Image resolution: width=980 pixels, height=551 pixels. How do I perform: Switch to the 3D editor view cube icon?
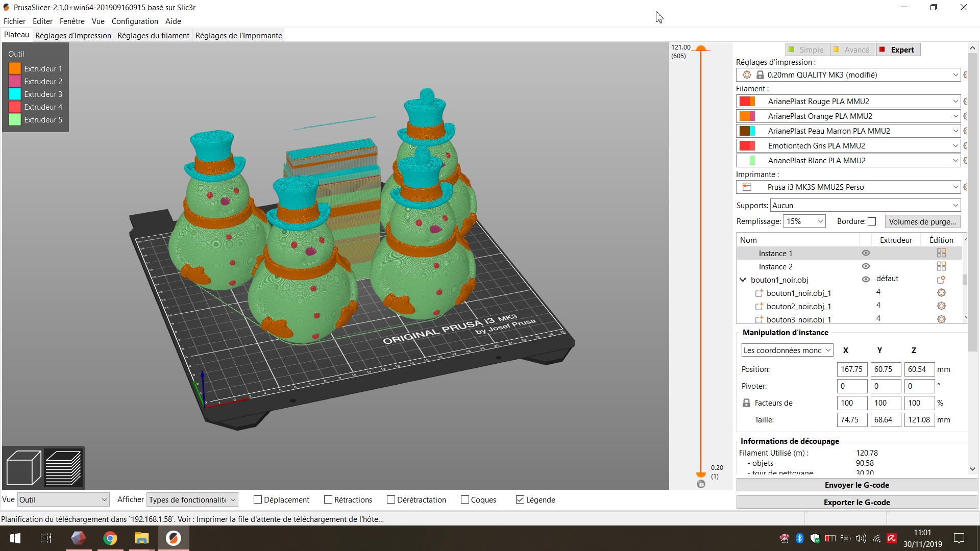(23, 467)
